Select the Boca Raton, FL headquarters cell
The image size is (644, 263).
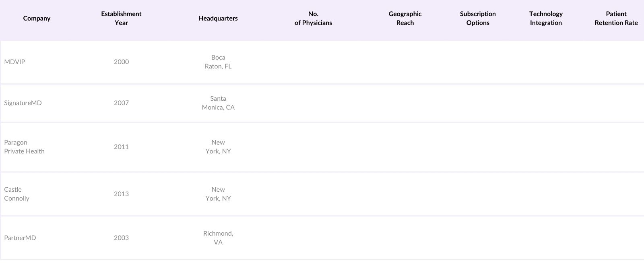pos(218,62)
